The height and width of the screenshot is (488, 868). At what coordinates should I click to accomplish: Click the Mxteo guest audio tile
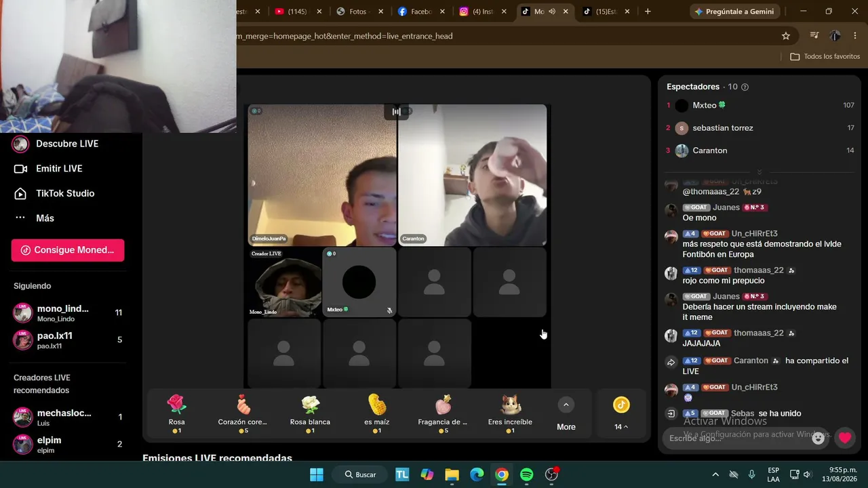pos(359,282)
